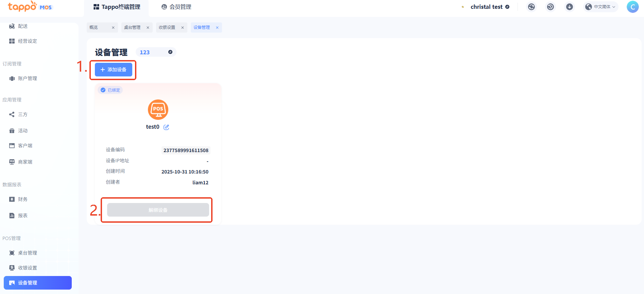
Task: Expand the 中文简体 language dropdown
Action: click(x=601, y=7)
